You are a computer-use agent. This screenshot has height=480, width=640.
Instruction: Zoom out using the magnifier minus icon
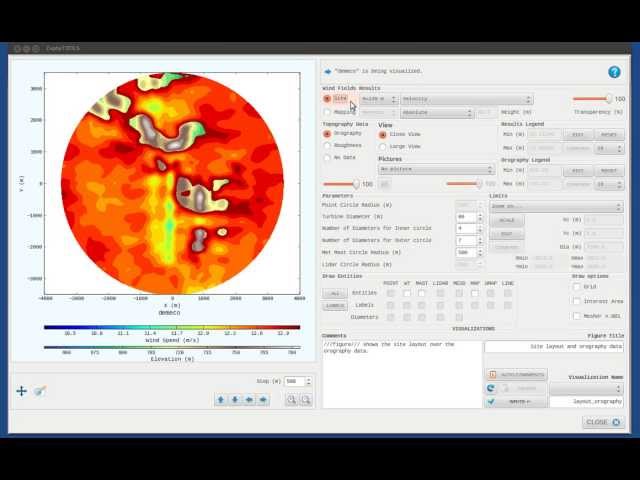306,400
